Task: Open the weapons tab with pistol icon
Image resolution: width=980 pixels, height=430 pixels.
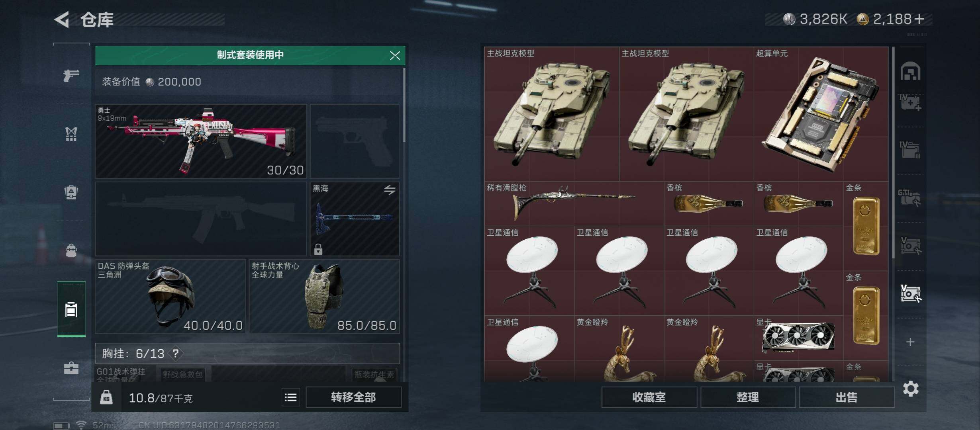Action: tap(71, 75)
